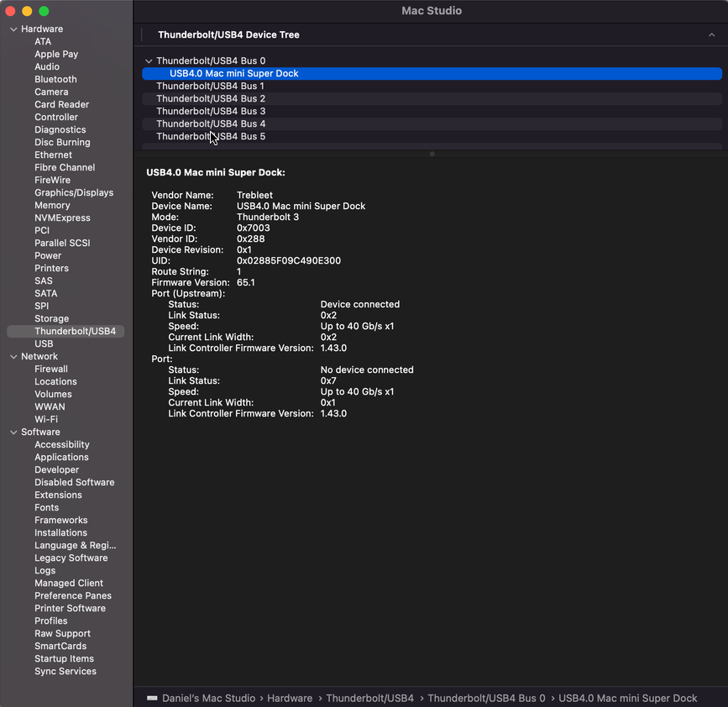View Diagnostics section
This screenshot has width=728, height=707.
(60, 129)
